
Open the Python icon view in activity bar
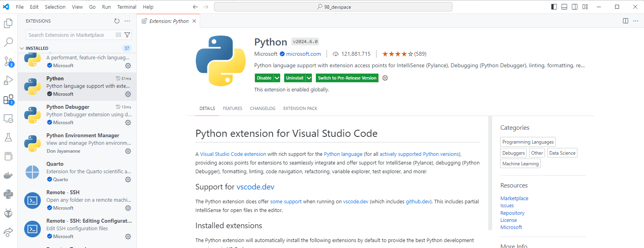click(8, 194)
